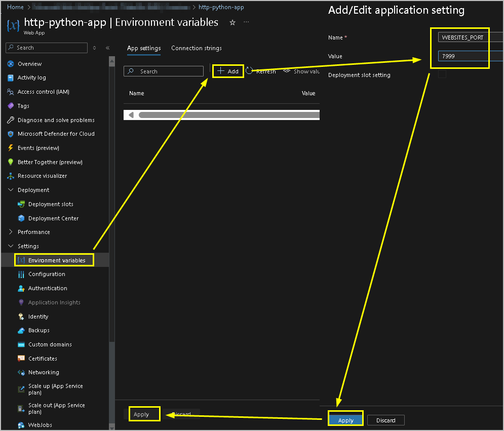Click the Certificates icon
The height and width of the screenshot is (431, 504).
point(21,359)
